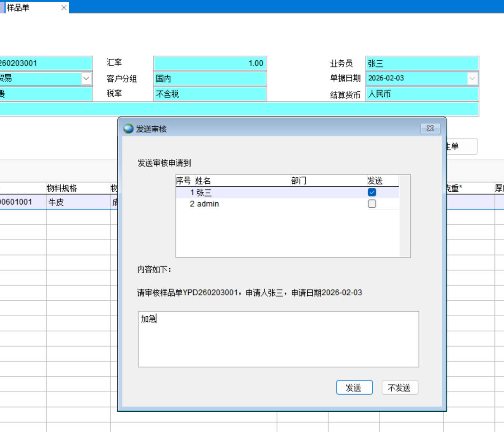Enable the send checkbox for admin
The width and height of the screenshot is (504, 432).
[372, 204]
